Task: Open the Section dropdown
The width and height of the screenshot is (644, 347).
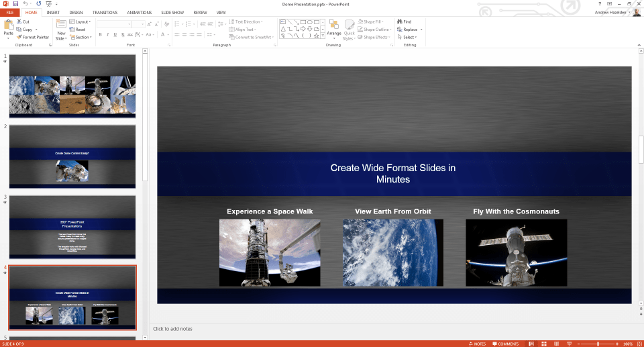Action: click(x=80, y=37)
